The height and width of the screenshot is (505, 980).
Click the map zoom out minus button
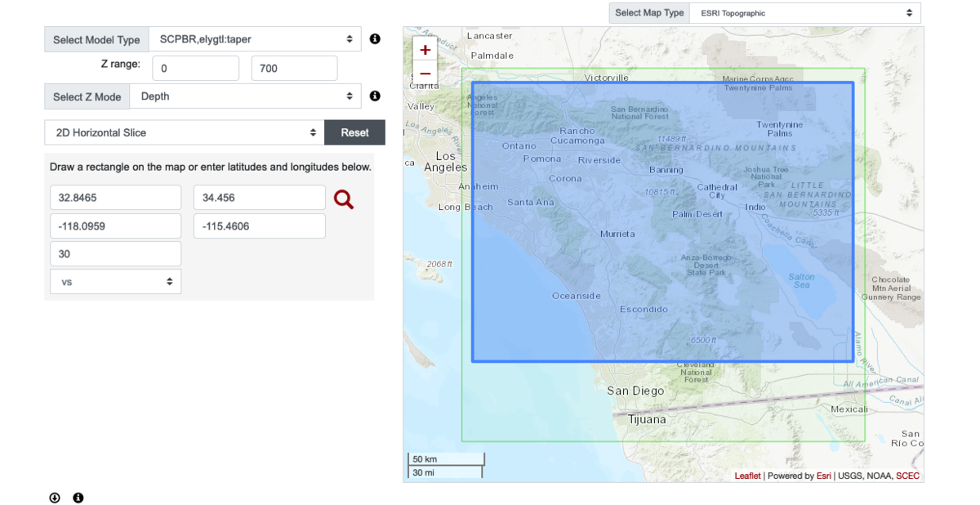click(x=425, y=74)
